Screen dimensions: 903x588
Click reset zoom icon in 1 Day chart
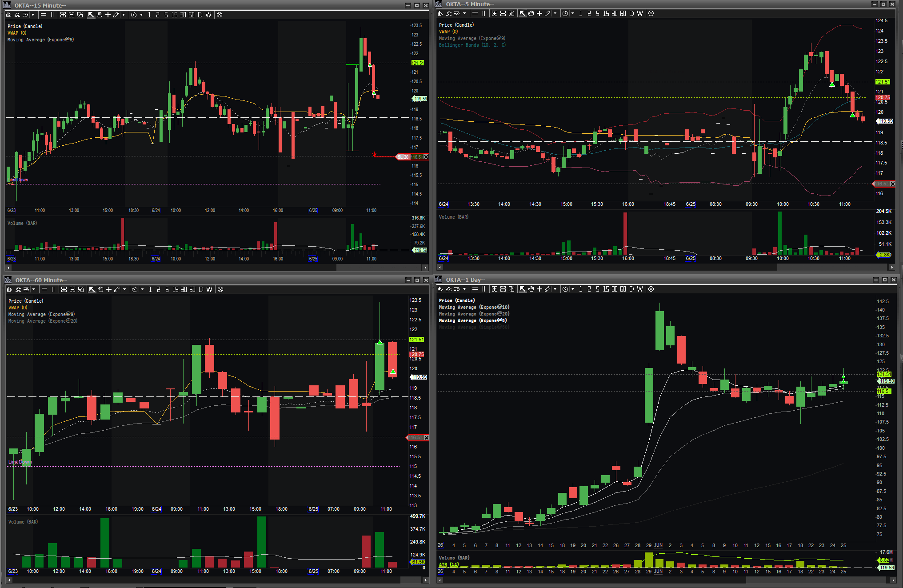(x=511, y=289)
